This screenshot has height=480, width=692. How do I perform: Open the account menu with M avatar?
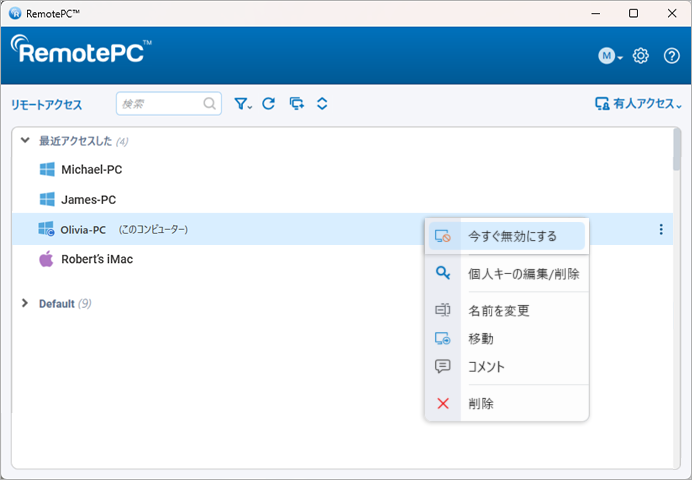coord(610,56)
